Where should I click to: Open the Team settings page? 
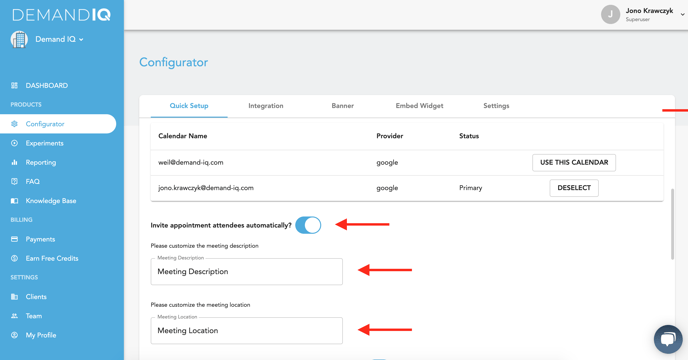pyautogui.click(x=34, y=316)
